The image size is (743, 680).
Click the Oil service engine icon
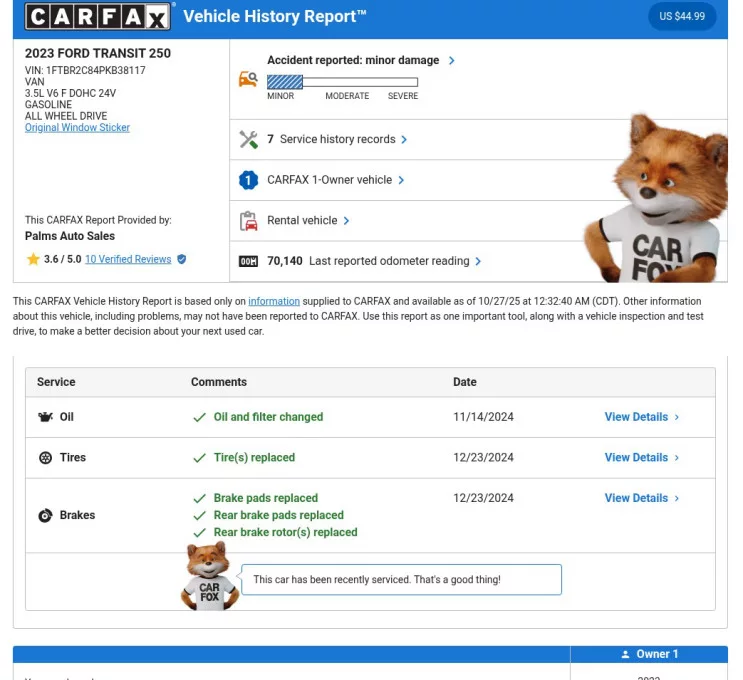pos(45,417)
